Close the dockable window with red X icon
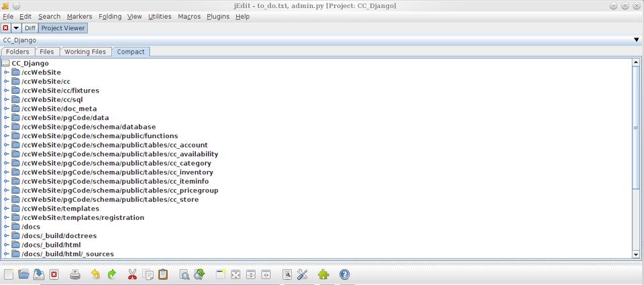644x285 pixels. (5, 28)
